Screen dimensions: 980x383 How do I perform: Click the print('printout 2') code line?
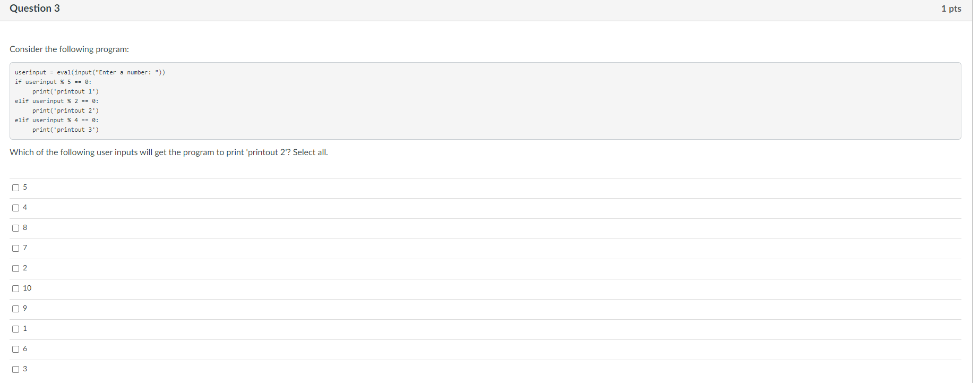point(65,110)
